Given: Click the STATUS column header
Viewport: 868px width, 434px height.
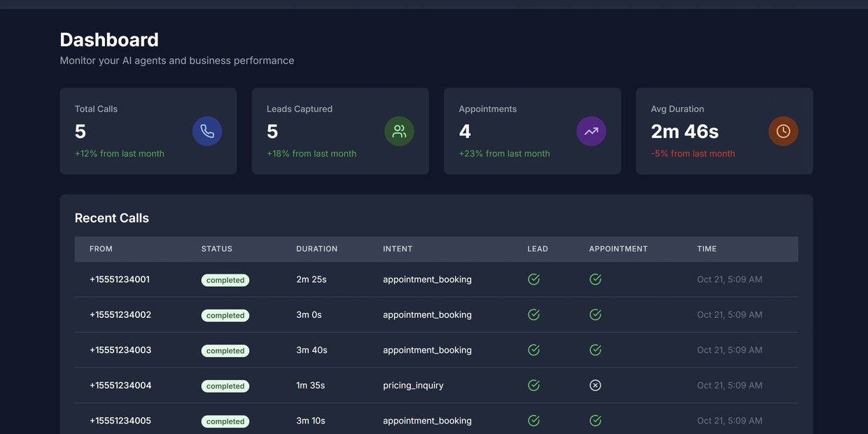Looking at the screenshot, I should [x=217, y=247].
